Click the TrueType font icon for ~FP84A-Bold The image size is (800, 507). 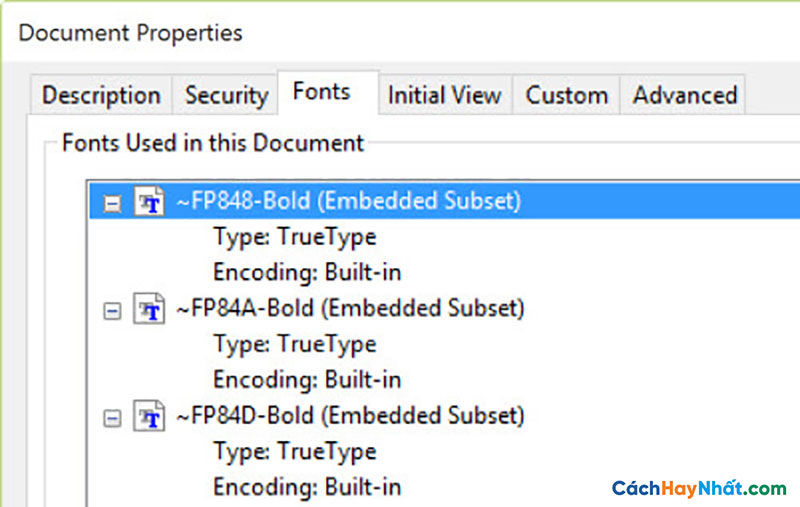point(149,309)
